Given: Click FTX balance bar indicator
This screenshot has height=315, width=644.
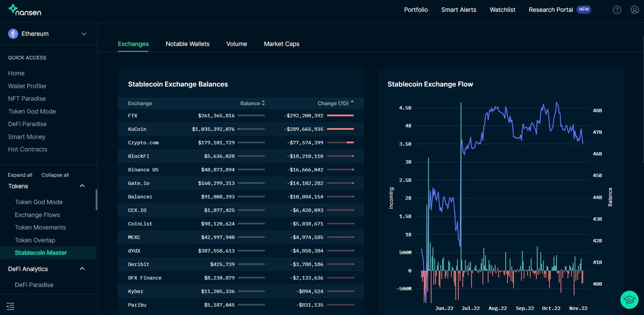Looking at the screenshot, I should pos(252,116).
